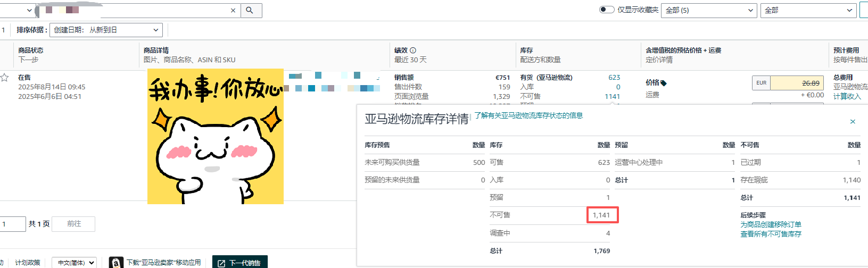The image size is (868, 268).
Task: Click the info icon beside 绩效
Action: 413,51
